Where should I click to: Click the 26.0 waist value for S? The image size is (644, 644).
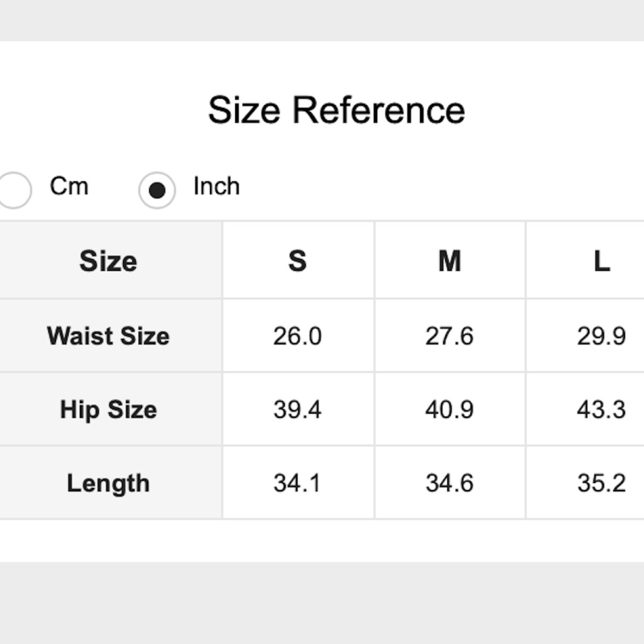pyautogui.click(x=297, y=336)
